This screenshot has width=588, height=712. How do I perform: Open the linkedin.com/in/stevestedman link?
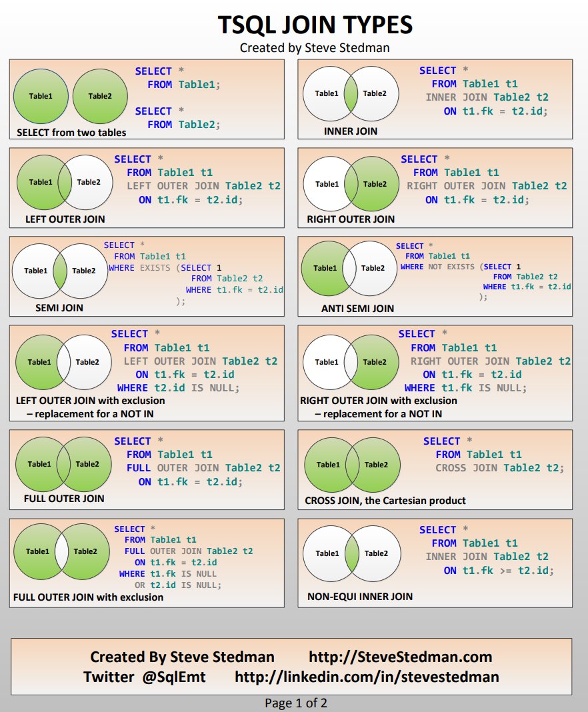pyautogui.click(x=367, y=677)
